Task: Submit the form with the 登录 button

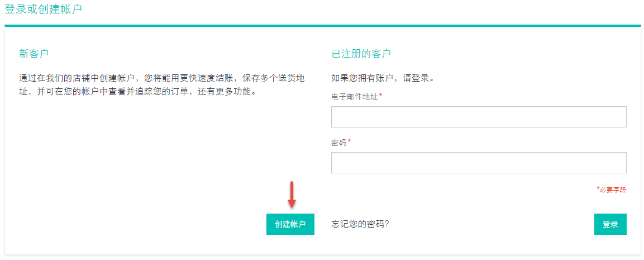Action: (610, 224)
